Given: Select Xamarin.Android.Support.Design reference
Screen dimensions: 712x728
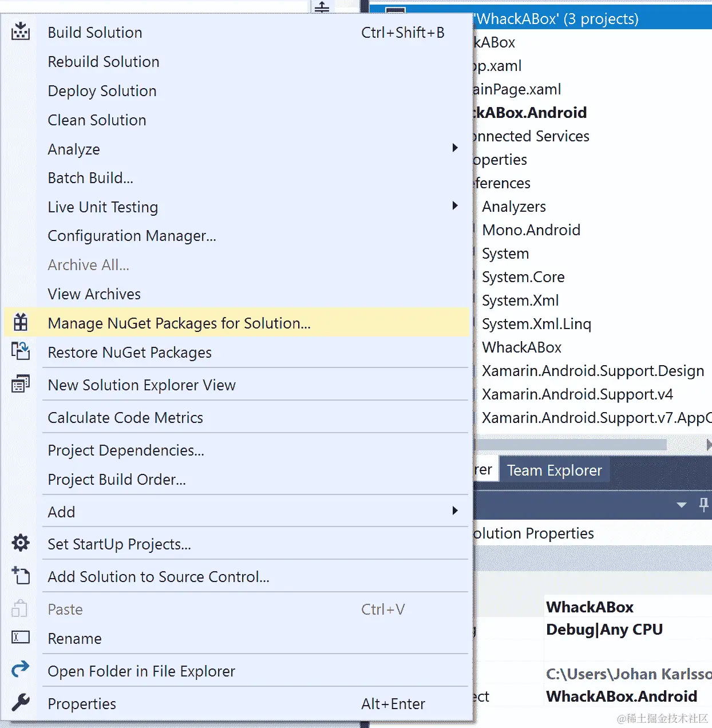Looking at the screenshot, I should [x=593, y=371].
